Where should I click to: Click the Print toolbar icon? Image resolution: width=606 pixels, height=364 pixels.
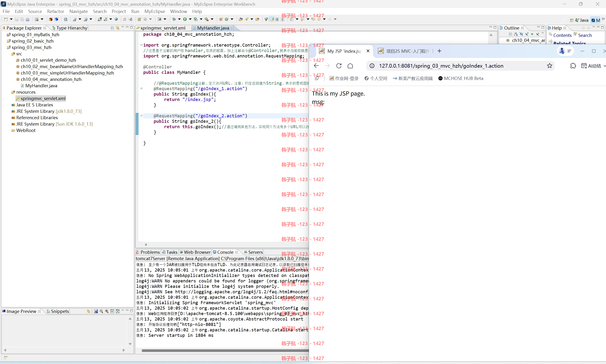27,19
